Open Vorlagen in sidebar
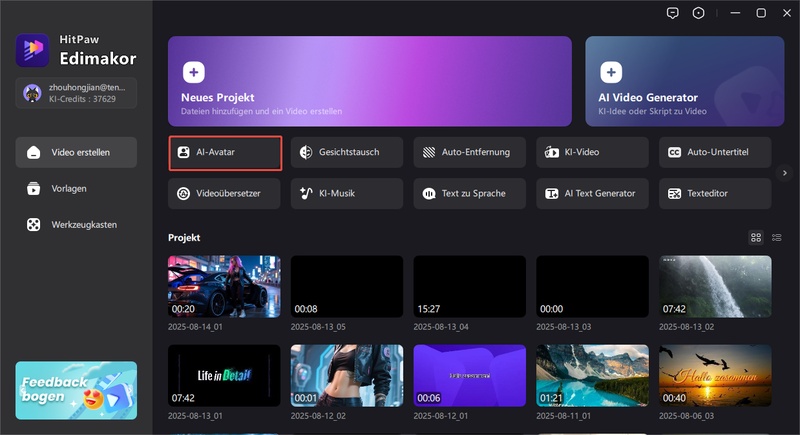This screenshot has height=435, width=800. (76, 189)
